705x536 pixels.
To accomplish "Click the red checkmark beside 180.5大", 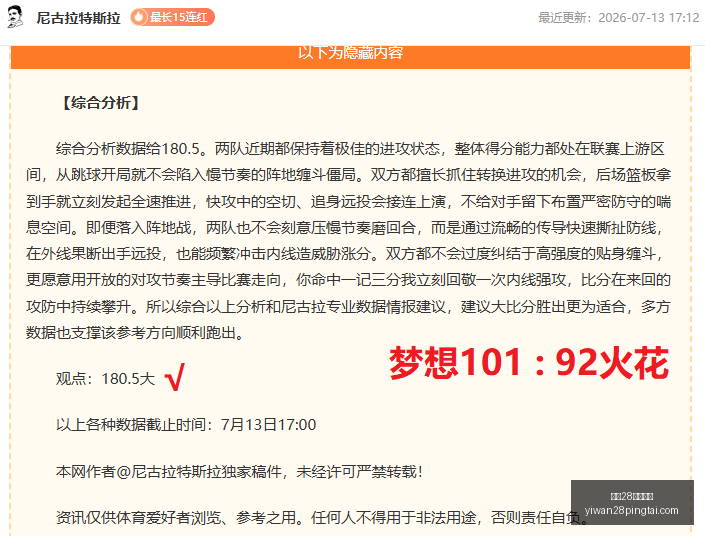I will [175, 377].
